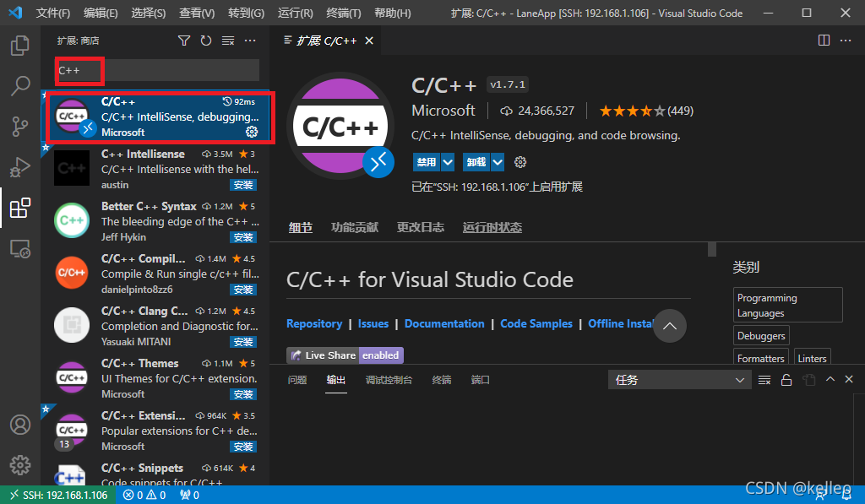The height and width of the screenshot is (504, 865).
Task: Install C/C++ Compile Run extension
Action: (243, 290)
